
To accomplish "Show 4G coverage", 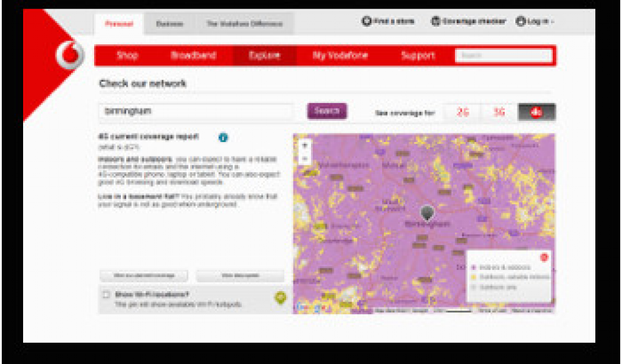I will point(537,112).
